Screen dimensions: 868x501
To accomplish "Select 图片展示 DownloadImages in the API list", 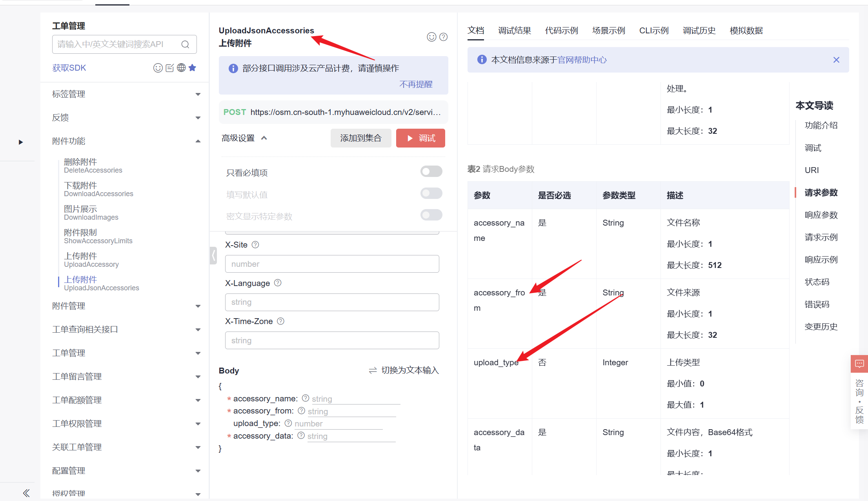I will [91, 213].
